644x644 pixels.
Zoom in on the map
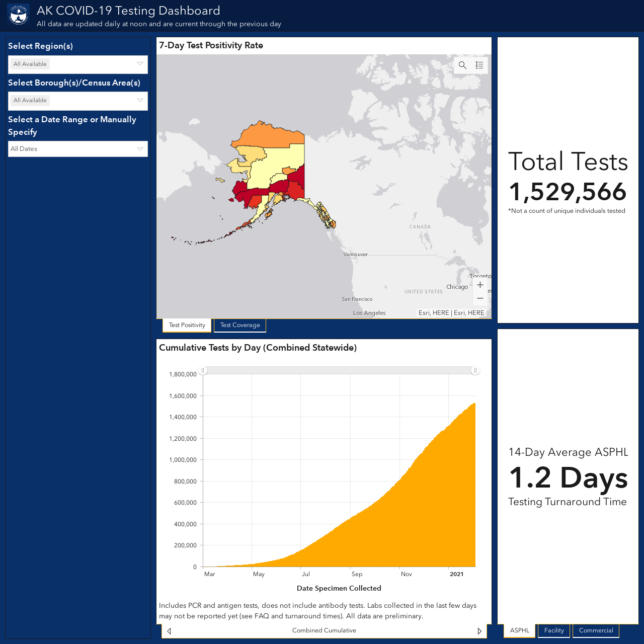480,285
